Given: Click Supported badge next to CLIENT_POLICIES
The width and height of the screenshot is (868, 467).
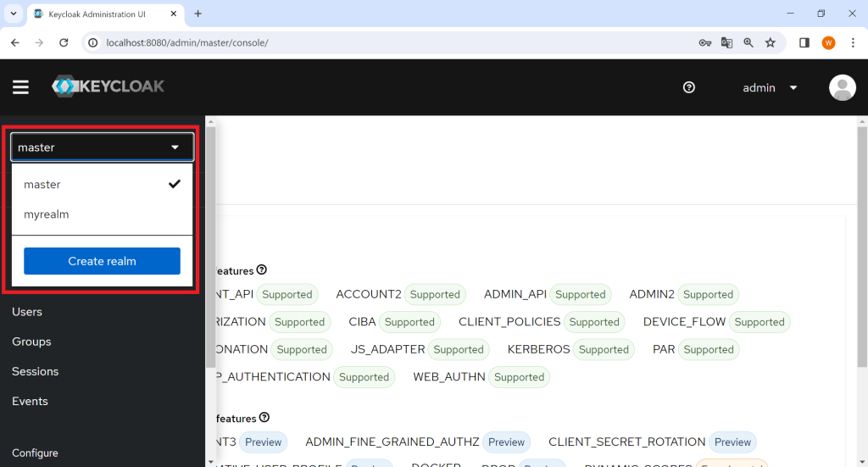Looking at the screenshot, I should (x=594, y=322).
